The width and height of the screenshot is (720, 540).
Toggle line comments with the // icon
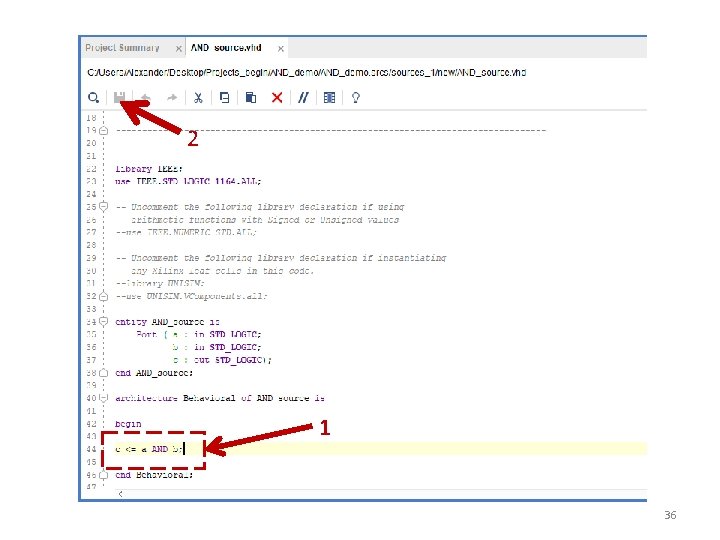(303, 97)
